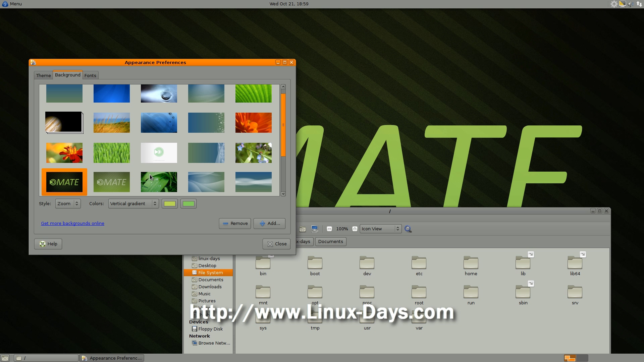Open the home folder toolbar icon in file manager
This screenshot has width=644, height=362.
[x=302, y=229]
